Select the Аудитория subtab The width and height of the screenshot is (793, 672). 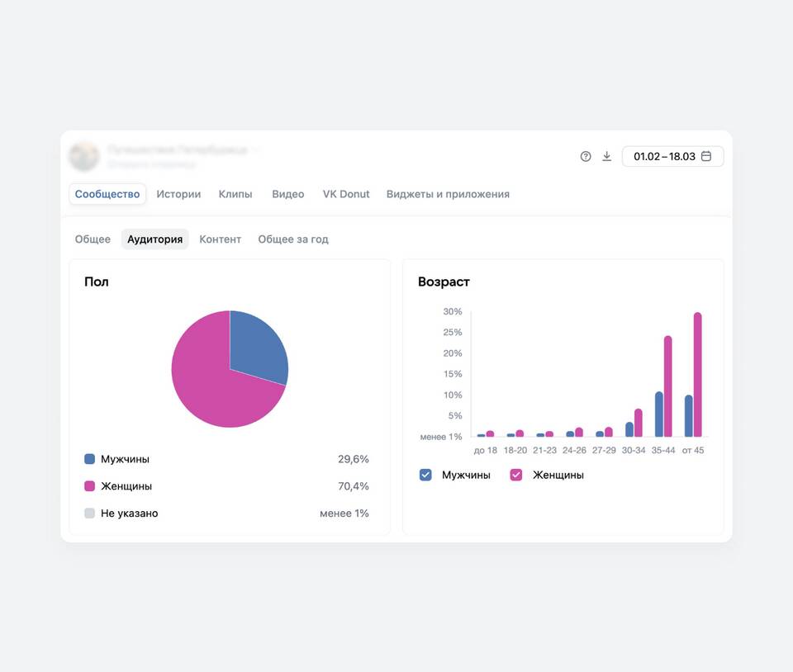click(154, 239)
